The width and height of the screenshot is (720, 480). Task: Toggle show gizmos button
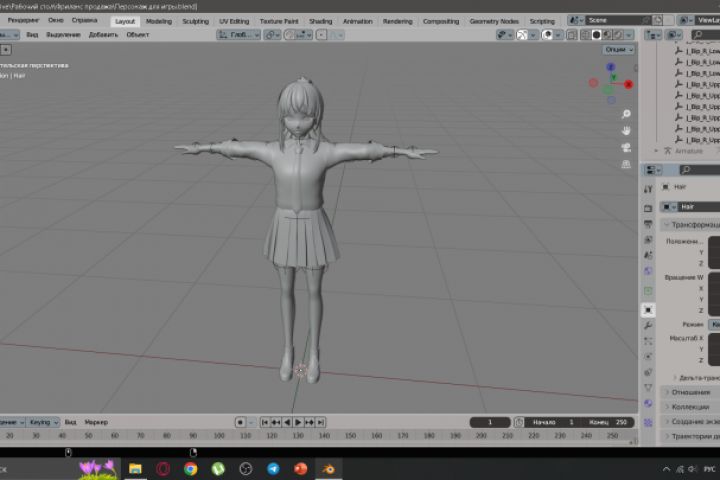point(522,35)
